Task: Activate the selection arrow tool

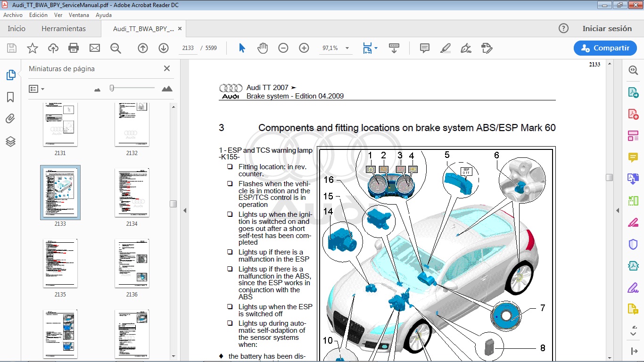Action: click(x=242, y=48)
